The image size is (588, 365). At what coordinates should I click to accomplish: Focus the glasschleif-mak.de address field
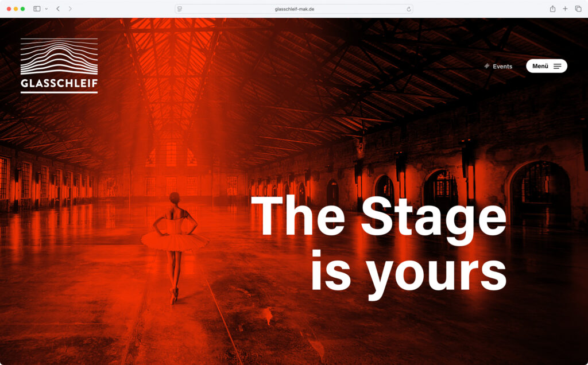[294, 9]
